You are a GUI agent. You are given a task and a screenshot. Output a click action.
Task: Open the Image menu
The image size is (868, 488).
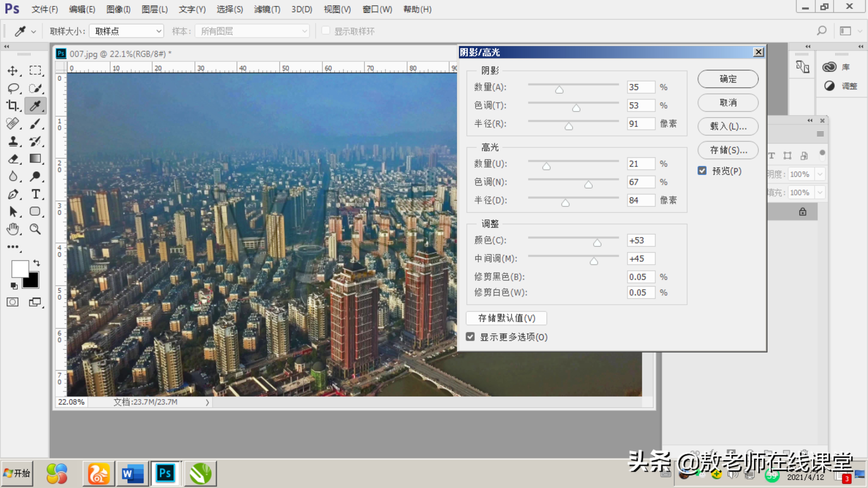(x=118, y=9)
